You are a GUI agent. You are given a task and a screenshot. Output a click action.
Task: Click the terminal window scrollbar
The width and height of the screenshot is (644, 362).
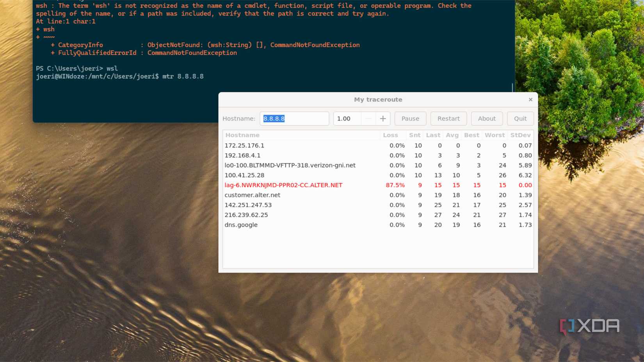click(512, 87)
